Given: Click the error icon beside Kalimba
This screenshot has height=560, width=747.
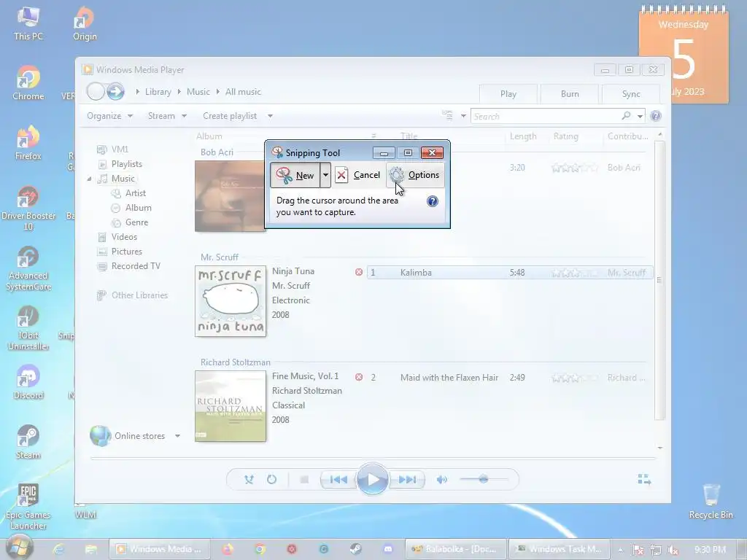Looking at the screenshot, I should point(359,272).
